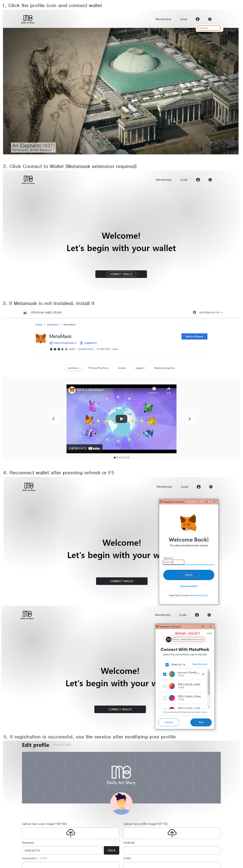Click the info icon beside Account 1
Image resolution: width=243 pixels, height=868 pixels.
pyautogui.click(x=203, y=674)
